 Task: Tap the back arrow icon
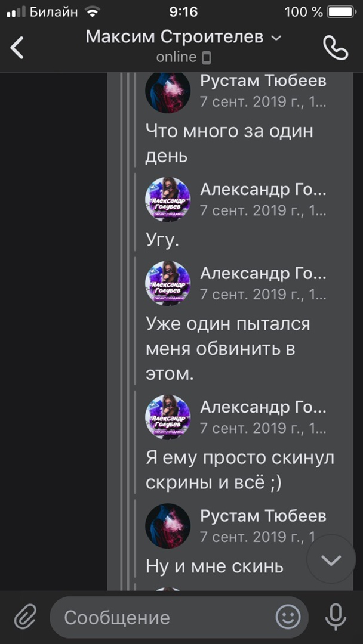click(x=17, y=48)
